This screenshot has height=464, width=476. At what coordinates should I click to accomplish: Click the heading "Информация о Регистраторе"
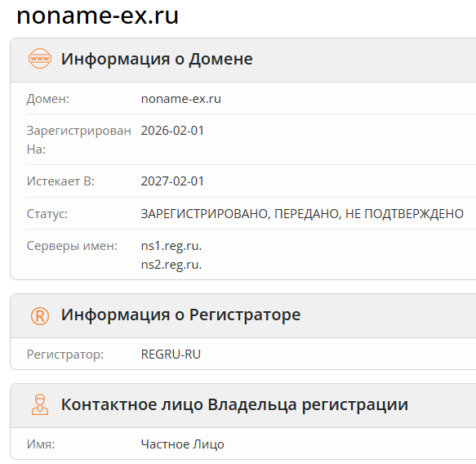(x=180, y=315)
